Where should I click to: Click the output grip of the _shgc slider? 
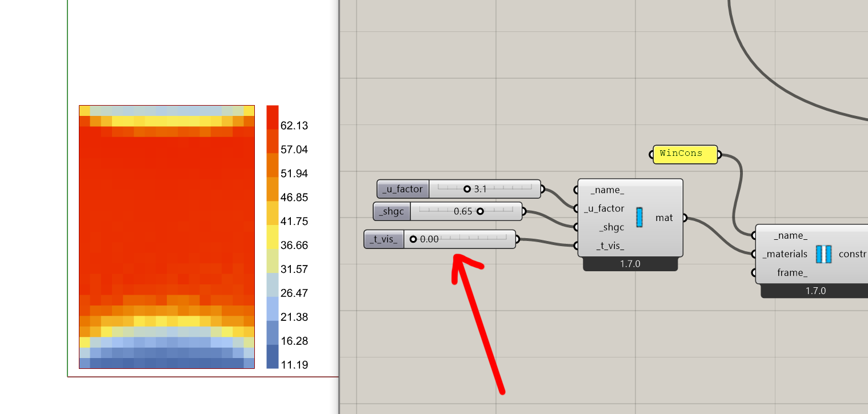tap(524, 211)
